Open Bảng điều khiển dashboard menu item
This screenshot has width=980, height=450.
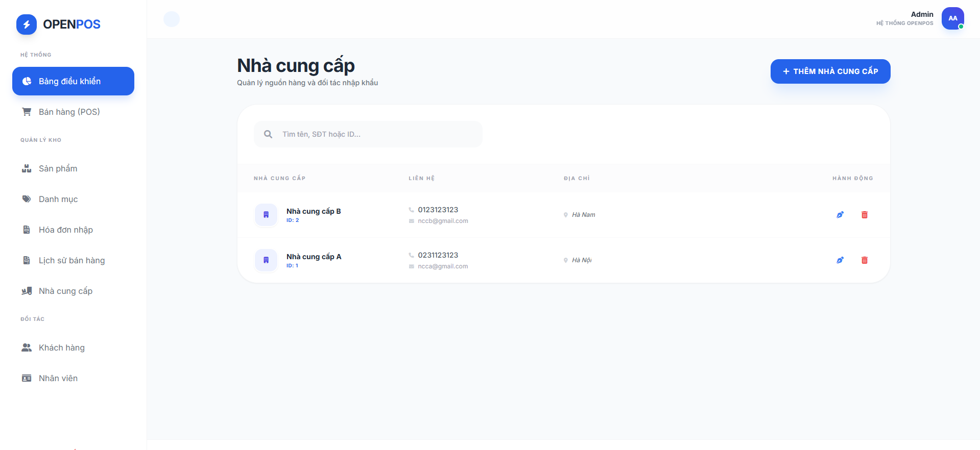(x=73, y=81)
